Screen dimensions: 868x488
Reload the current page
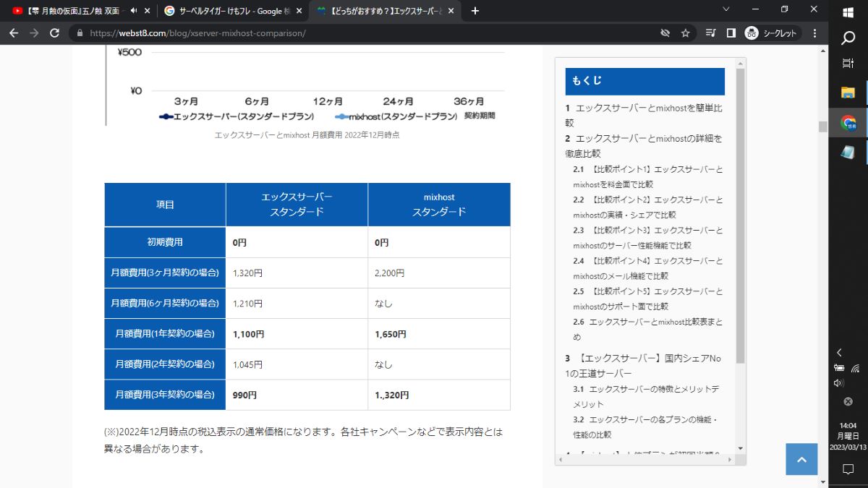54,33
